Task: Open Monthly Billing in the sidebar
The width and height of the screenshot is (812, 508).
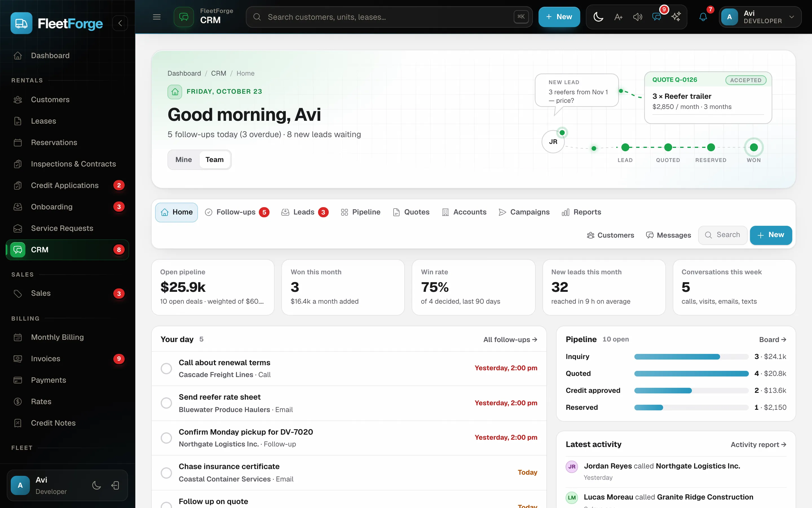Action: (x=67, y=337)
